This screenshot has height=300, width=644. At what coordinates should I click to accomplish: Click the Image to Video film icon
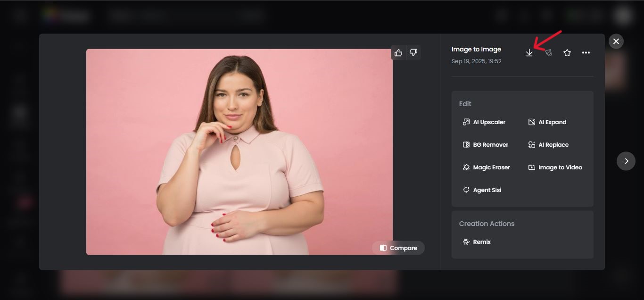point(531,167)
